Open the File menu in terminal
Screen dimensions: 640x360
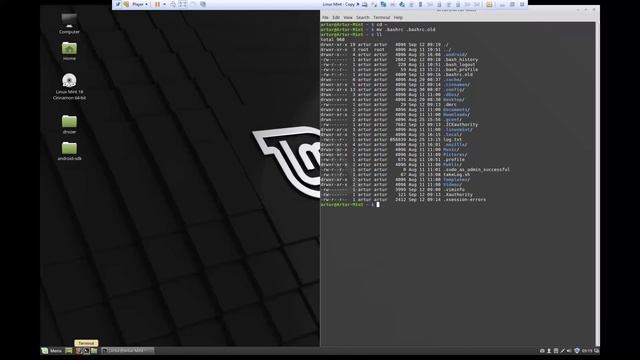coord(325,18)
